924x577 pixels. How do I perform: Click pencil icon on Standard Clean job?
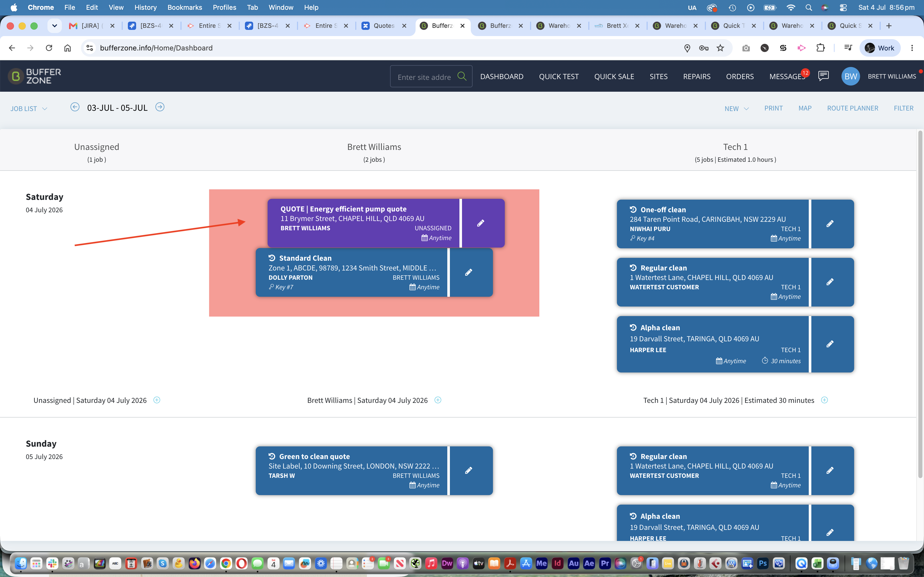pos(468,273)
